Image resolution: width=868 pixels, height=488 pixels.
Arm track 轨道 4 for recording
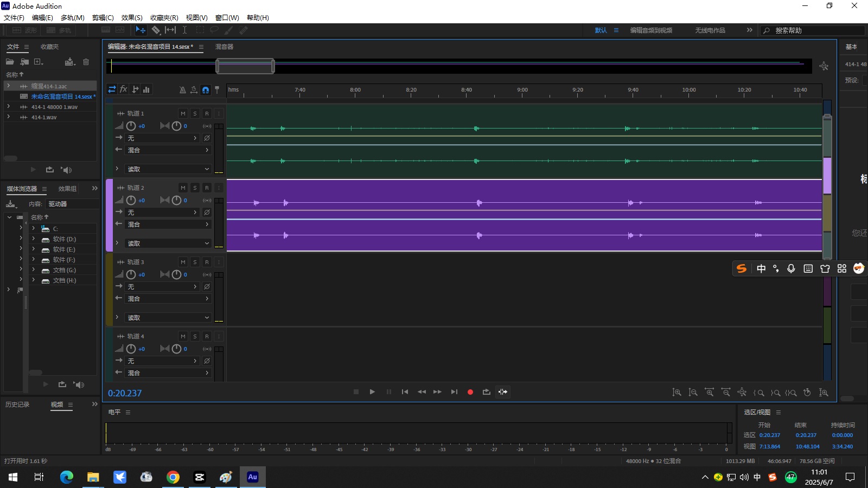(207, 336)
